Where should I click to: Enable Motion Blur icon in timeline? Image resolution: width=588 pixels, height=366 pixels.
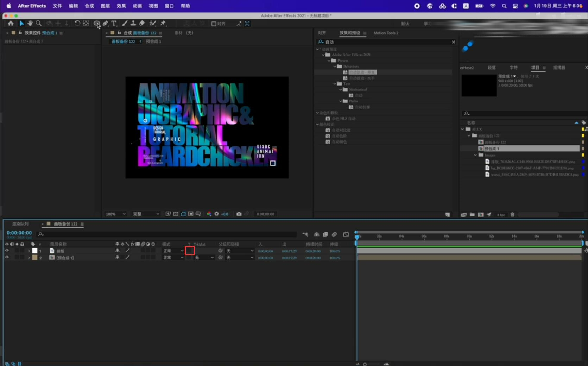click(x=334, y=234)
